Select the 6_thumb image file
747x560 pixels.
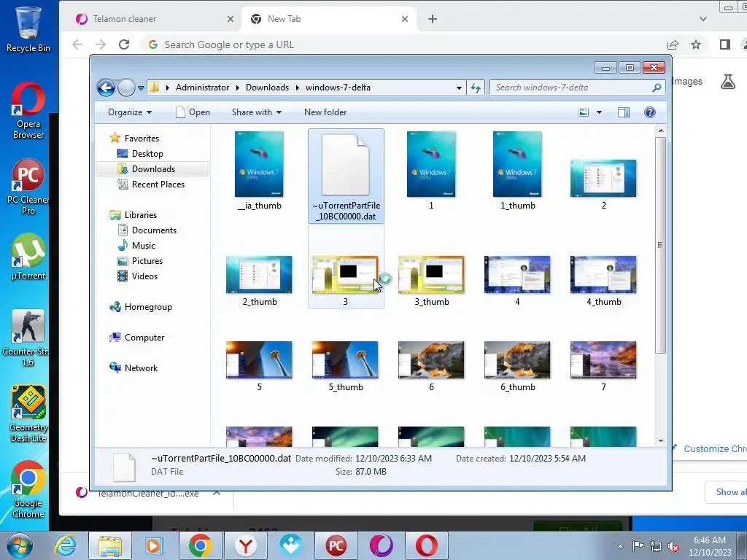point(517,366)
